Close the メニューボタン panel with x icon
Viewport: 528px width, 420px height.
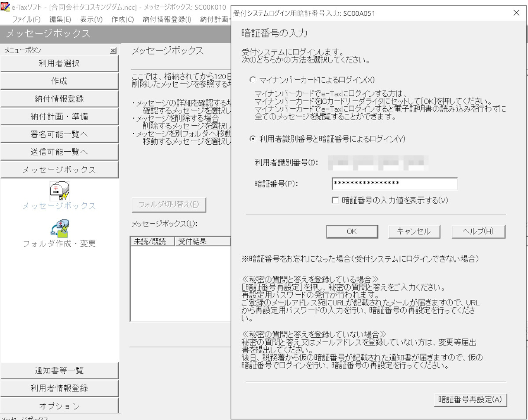(113, 51)
